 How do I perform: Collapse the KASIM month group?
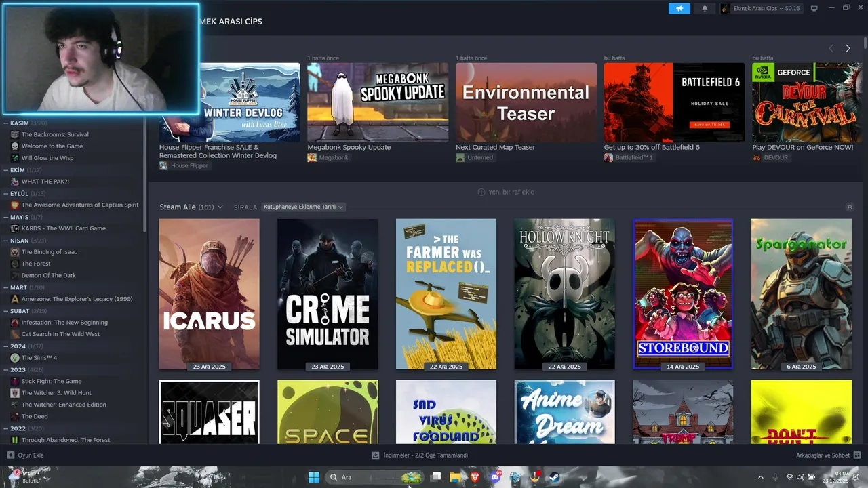pyautogui.click(x=5, y=123)
